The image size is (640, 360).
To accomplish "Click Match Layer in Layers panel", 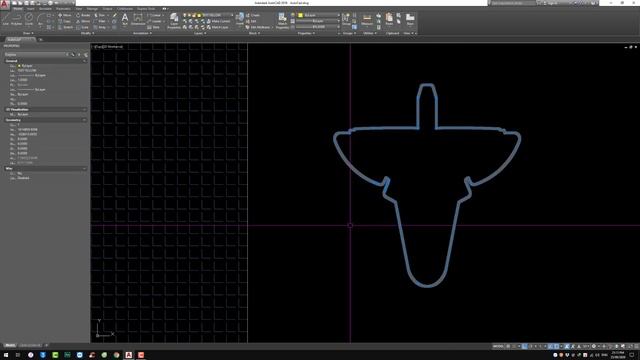I will click(x=218, y=27).
